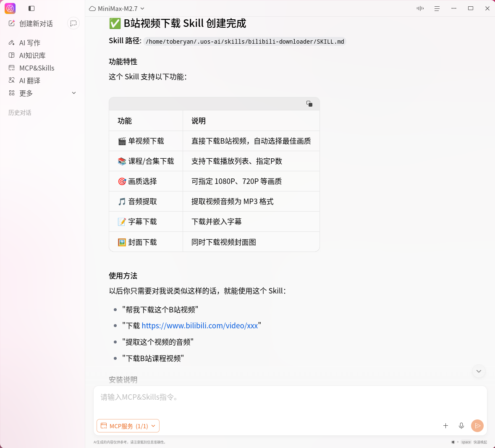Click the microphone voice input icon
The image size is (495, 448).
(461, 426)
